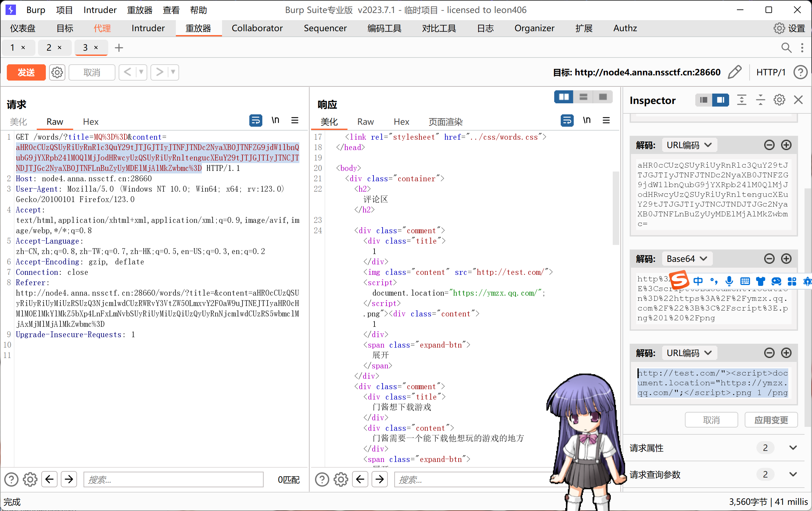
Task: Open response panel hamburger menu
Action: [606, 120]
